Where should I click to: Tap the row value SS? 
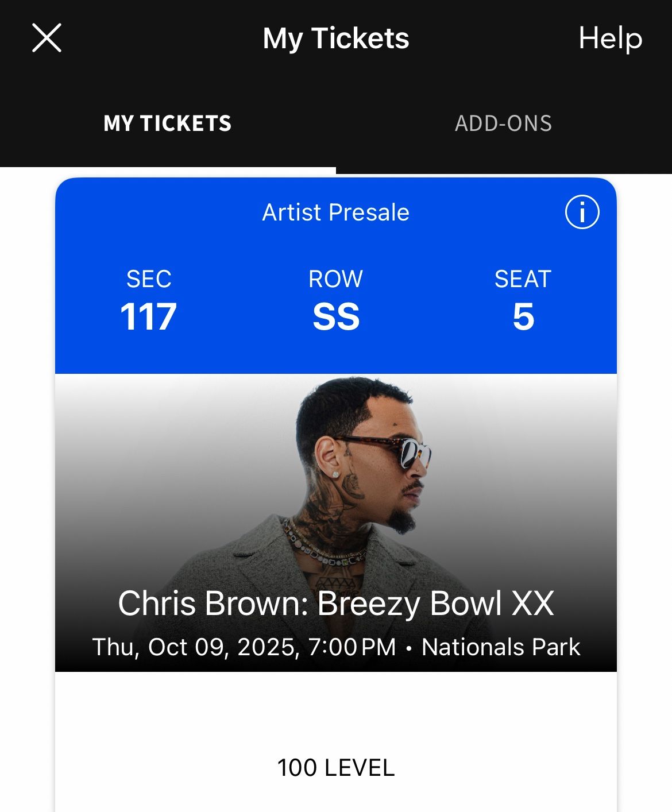(x=336, y=316)
